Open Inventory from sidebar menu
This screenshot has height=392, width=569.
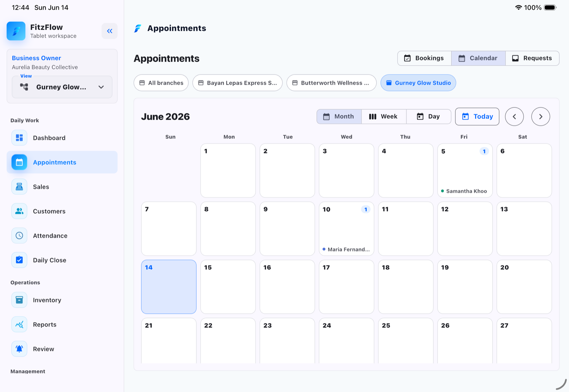point(62,300)
